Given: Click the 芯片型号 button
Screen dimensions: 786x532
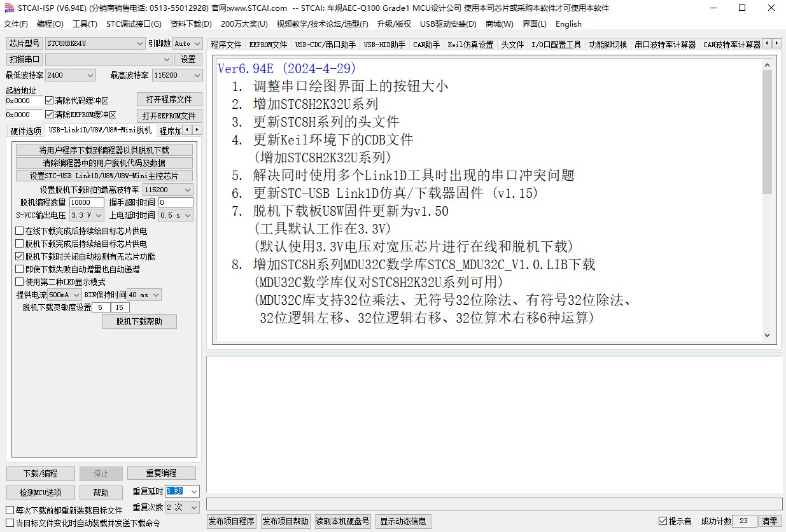Looking at the screenshot, I should tap(24, 43).
